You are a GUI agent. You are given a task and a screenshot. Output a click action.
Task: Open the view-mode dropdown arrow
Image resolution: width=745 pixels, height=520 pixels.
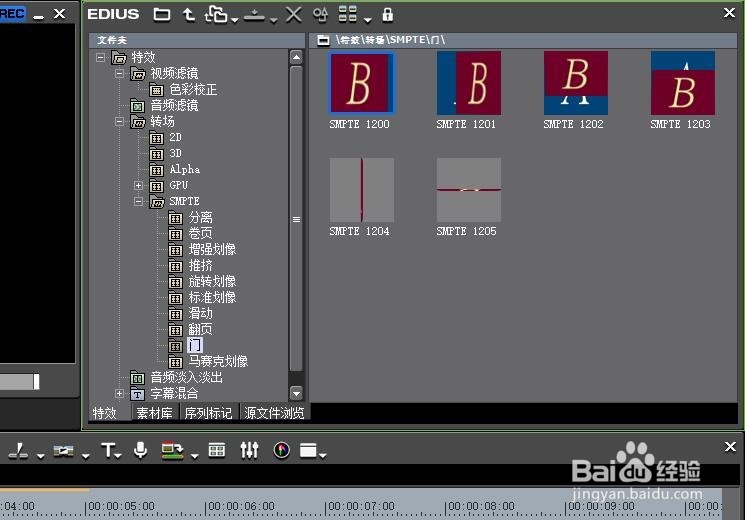[x=367, y=20]
